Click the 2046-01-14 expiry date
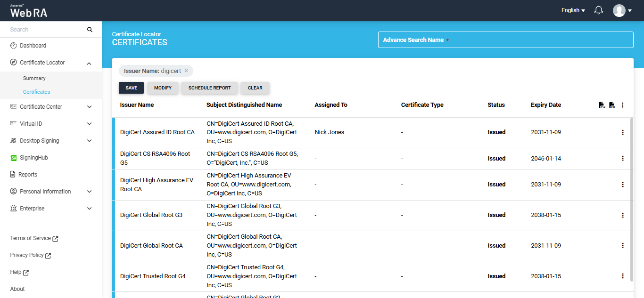The height and width of the screenshot is (298, 644). coord(546,159)
